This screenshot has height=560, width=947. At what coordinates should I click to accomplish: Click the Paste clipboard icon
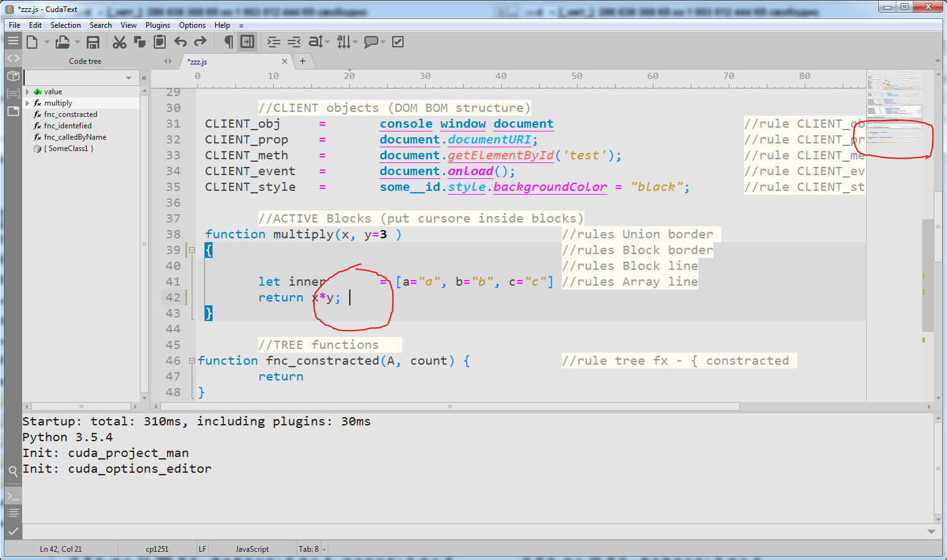[160, 42]
